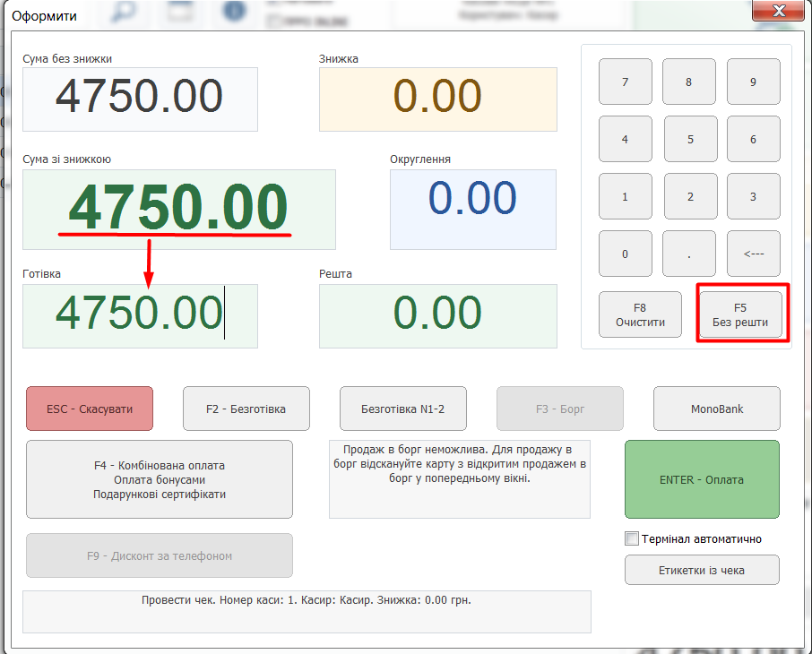
Task: Cancel with ESC - Скасувати button
Action: coord(90,409)
